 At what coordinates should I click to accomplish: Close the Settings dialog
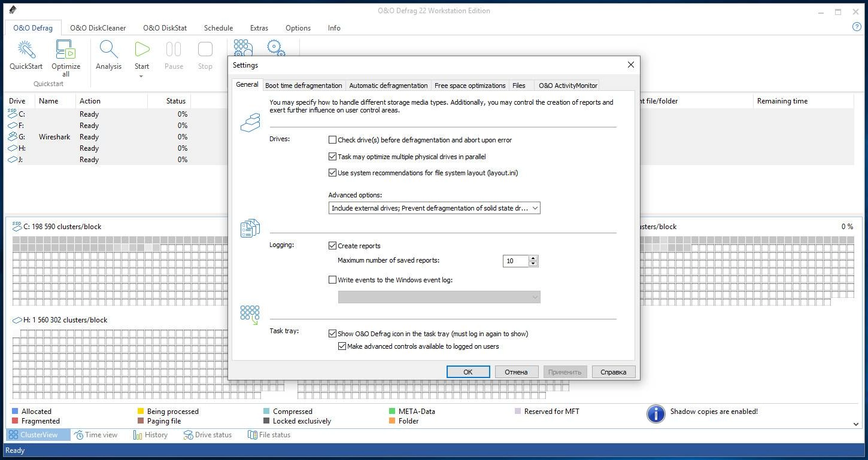click(x=630, y=65)
